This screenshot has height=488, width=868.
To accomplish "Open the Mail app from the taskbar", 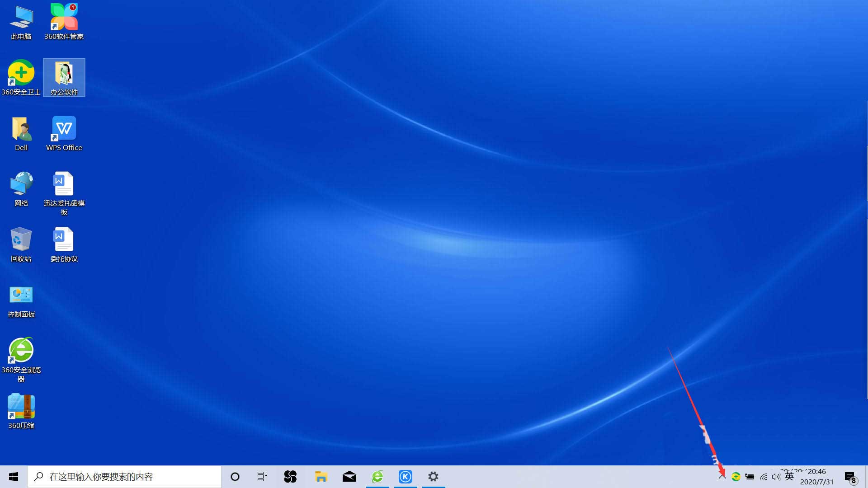I will pos(349,476).
